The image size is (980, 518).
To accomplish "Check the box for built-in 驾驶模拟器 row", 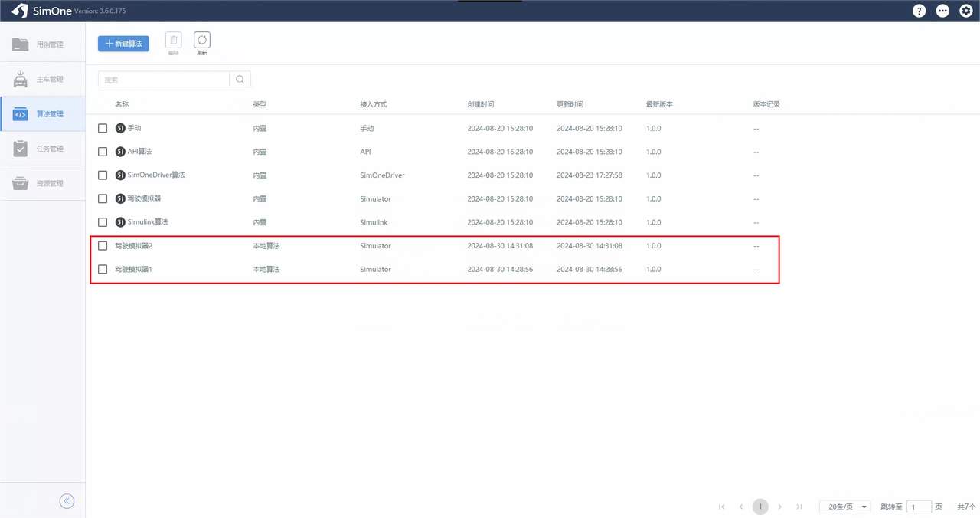I will pyautogui.click(x=103, y=198).
